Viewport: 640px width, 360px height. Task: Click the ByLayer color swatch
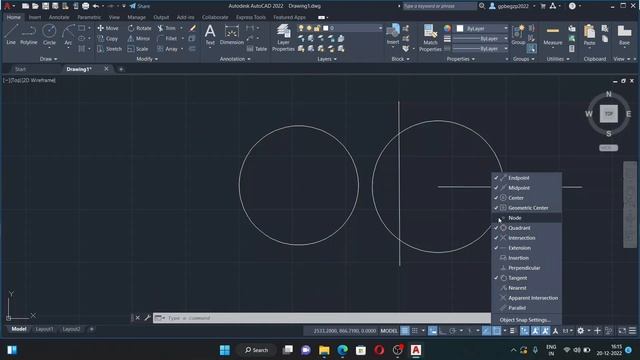(460, 29)
